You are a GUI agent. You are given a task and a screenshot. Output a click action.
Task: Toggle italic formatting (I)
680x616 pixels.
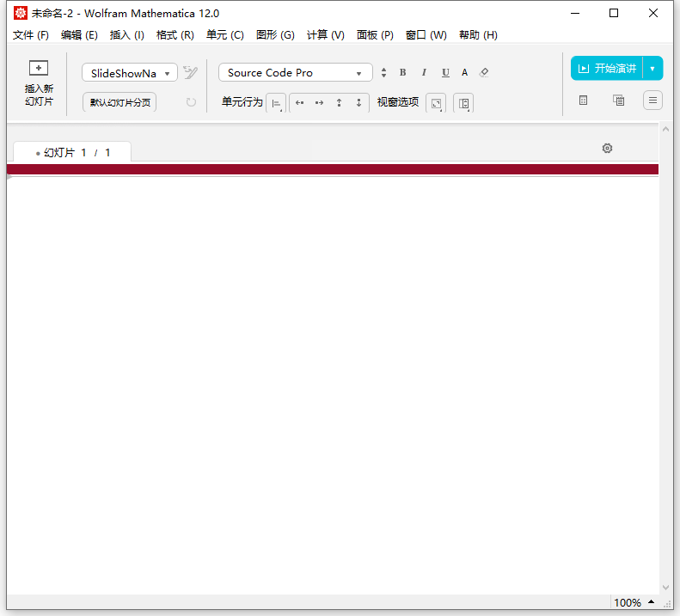pyautogui.click(x=424, y=72)
